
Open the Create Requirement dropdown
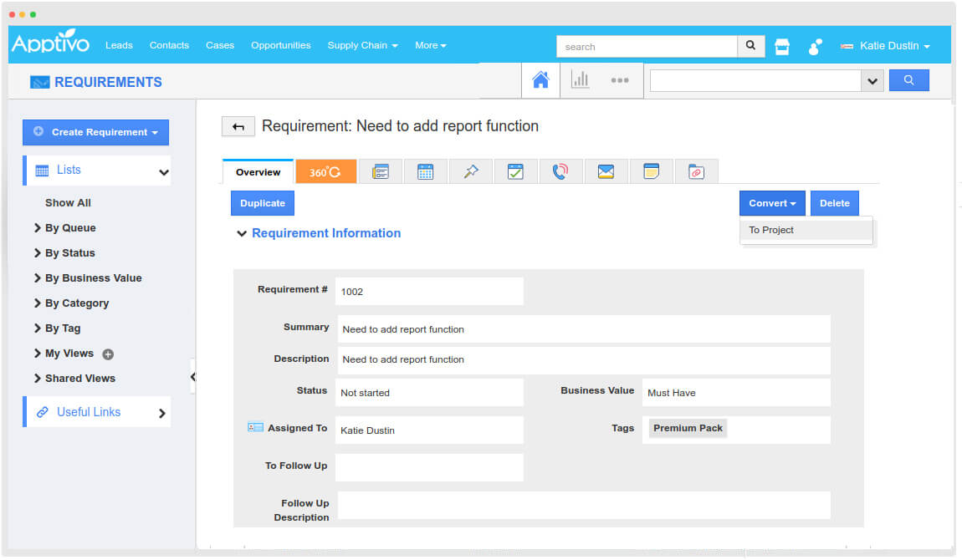tap(95, 132)
